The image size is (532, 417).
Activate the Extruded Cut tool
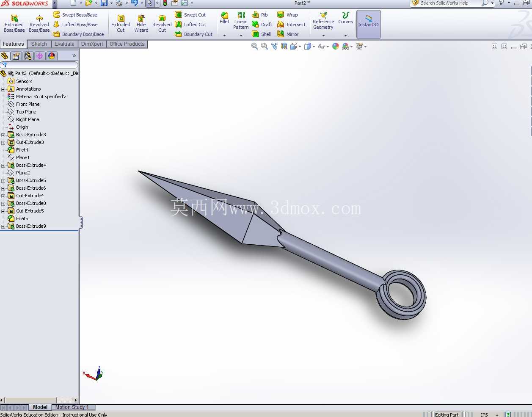(x=121, y=24)
